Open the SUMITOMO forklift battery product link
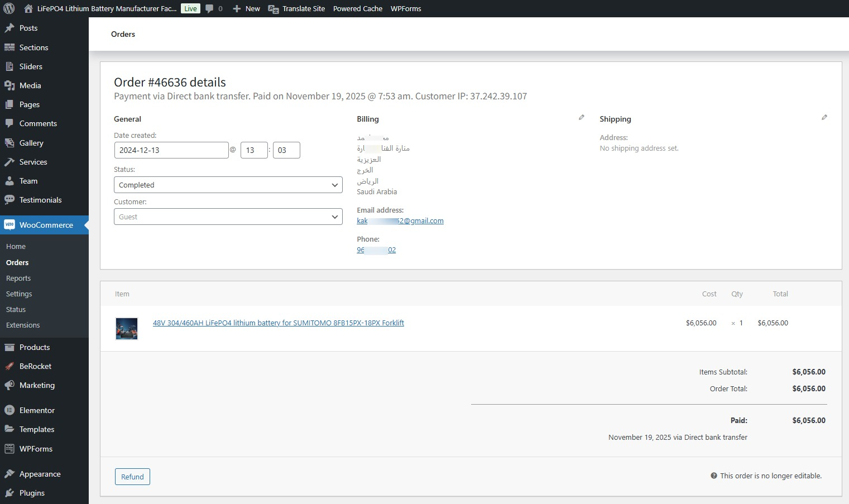Image resolution: width=849 pixels, height=504 pixels. point(278,323)
